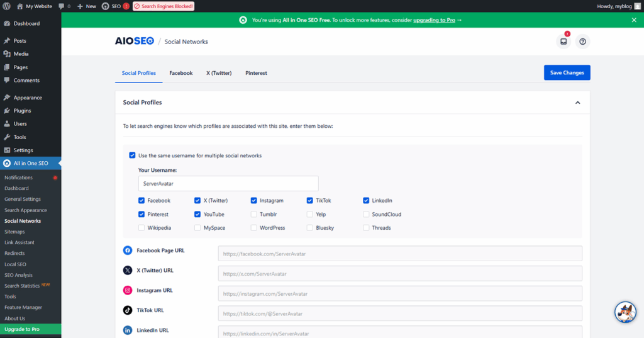Viewport: 644px width, 338px height.
Task: Follow the upgrading to Pro link
Action: (435, 20)
